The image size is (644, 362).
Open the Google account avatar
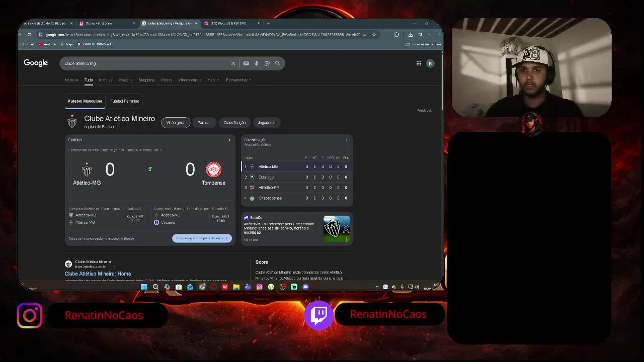(430, 63)
